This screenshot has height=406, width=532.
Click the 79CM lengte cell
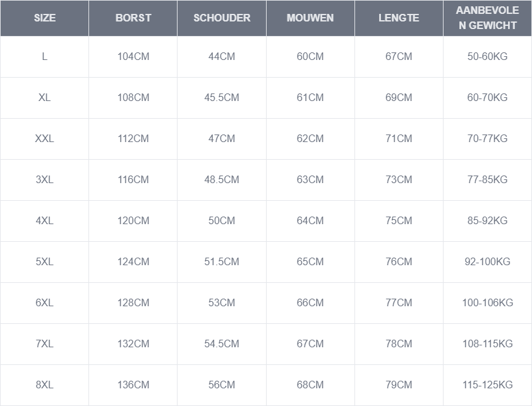click(399, 385)
